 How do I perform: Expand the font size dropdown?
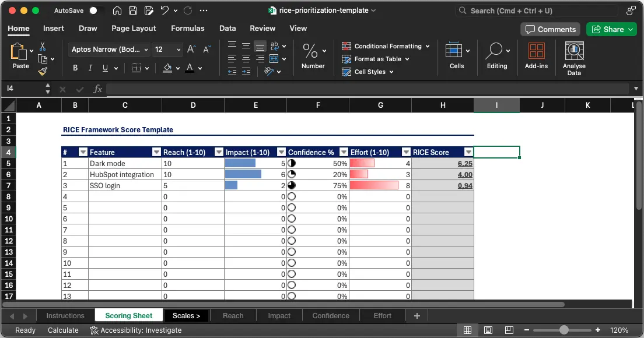[x=178, y=50]
